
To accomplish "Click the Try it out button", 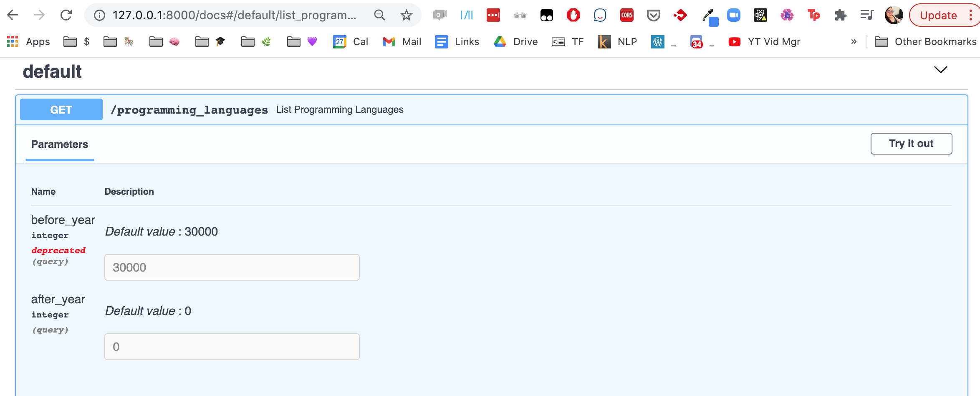I will pyautogui.click(x=911, y=143).
